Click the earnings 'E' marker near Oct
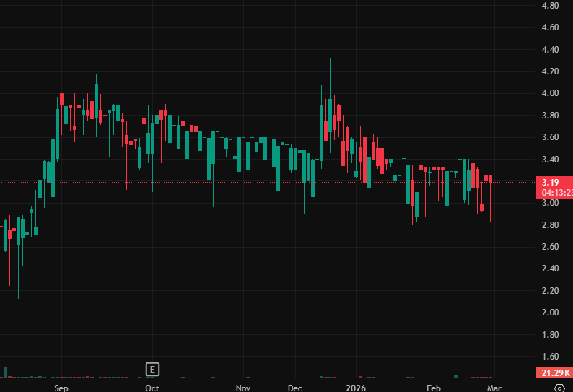 [x=152, y=370]
